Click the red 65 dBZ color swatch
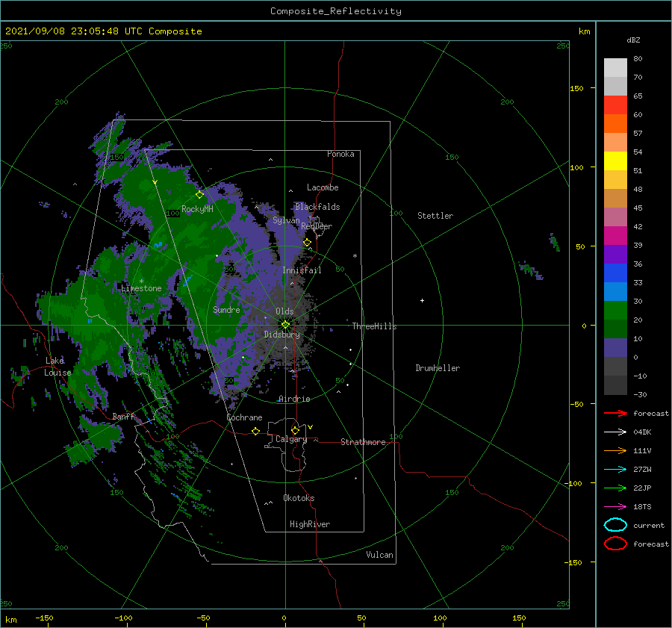The width and height of the screenshot is (672, 628). 615,105
